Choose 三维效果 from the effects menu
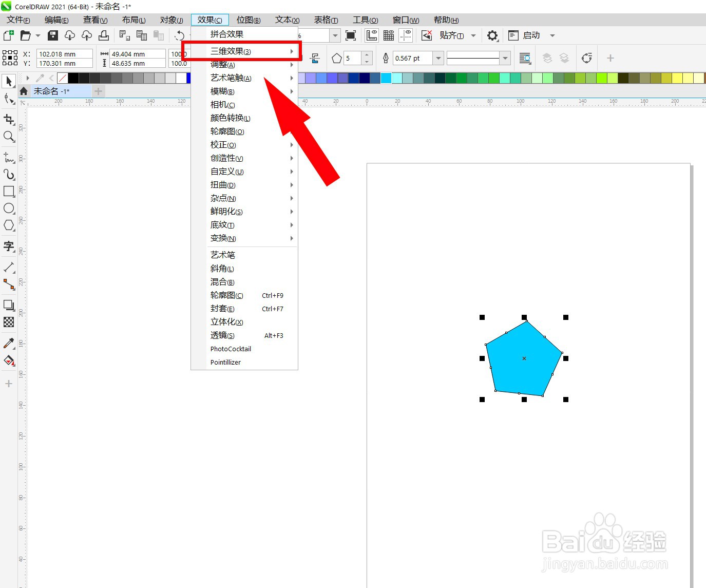This screenshot has height=588, width=706. tap(244, 51)
